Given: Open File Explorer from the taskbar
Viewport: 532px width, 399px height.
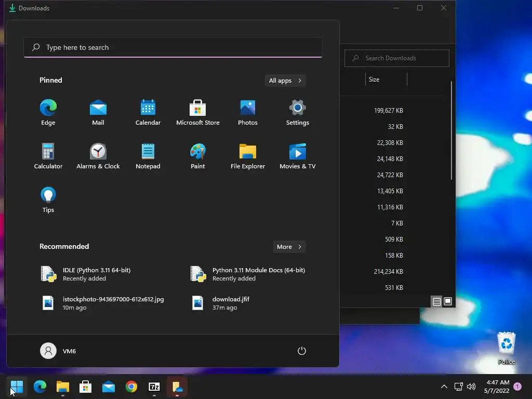Looking at the screenshot, I should pos(63,387).
